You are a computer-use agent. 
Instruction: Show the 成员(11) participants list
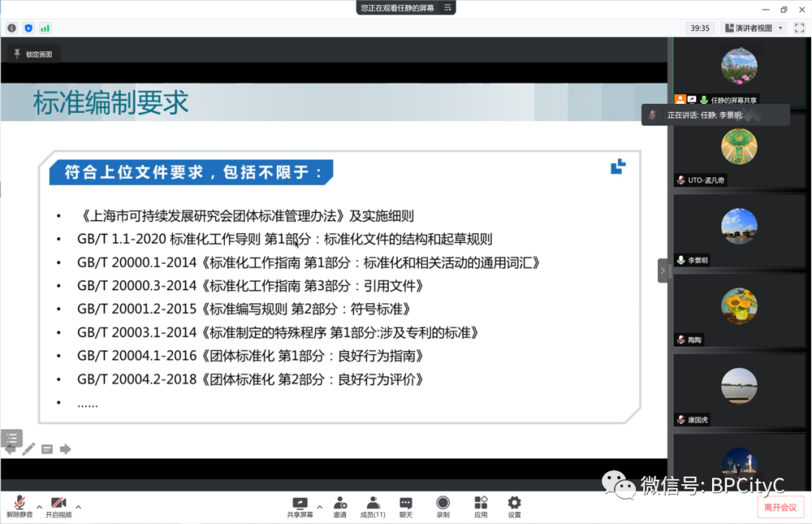click(x=373, y=507)
